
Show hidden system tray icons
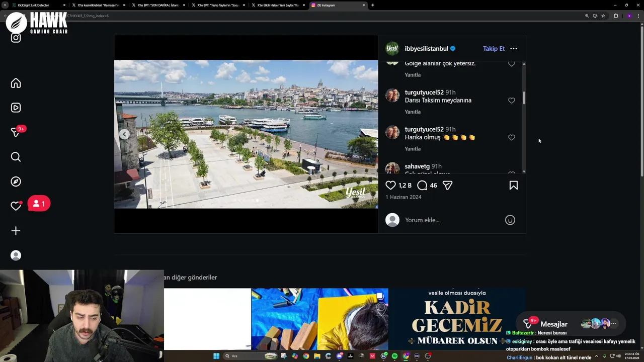click(597, 356)
